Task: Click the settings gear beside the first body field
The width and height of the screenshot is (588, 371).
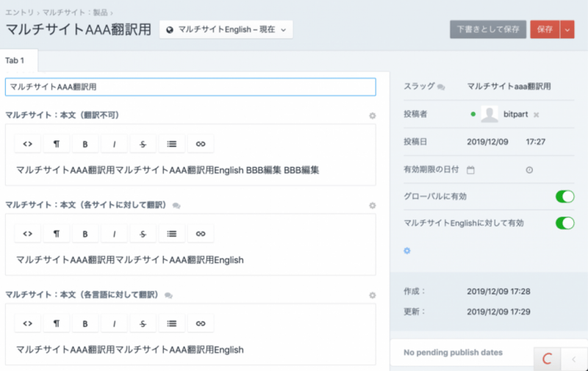Action: click(372, 115)
